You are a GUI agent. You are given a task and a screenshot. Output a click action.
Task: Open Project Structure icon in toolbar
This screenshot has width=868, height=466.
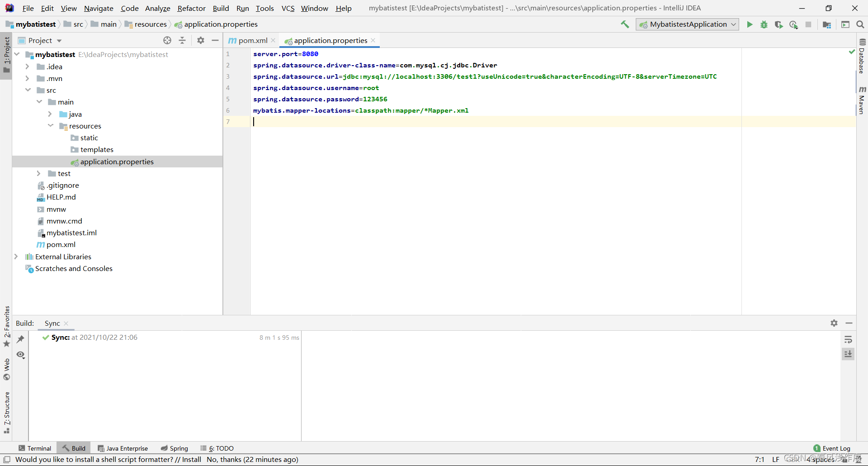827,24
